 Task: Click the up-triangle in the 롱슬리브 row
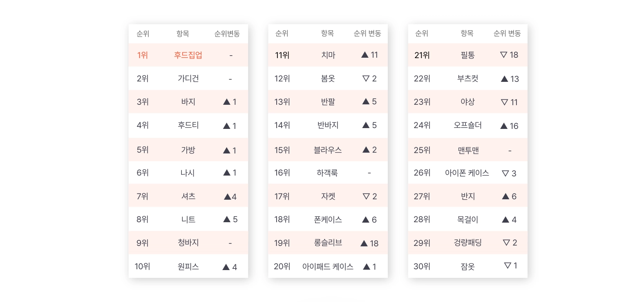coord(364,243)
